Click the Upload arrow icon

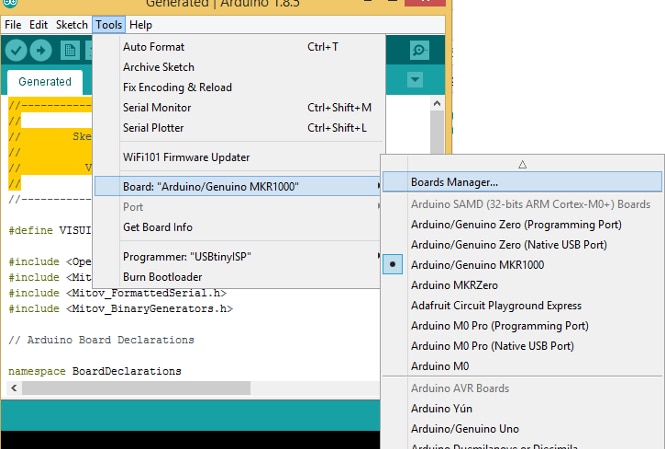(41, 51)
